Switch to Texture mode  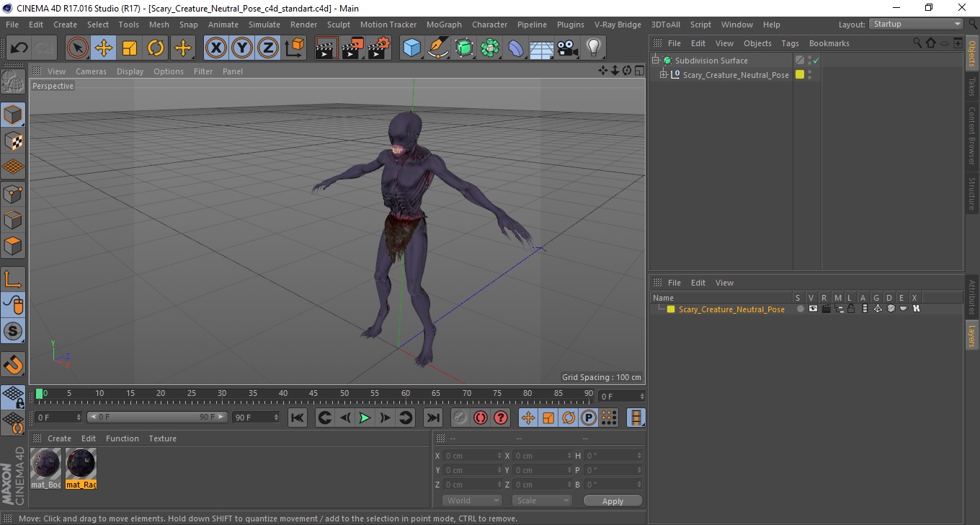pos(13,141)
